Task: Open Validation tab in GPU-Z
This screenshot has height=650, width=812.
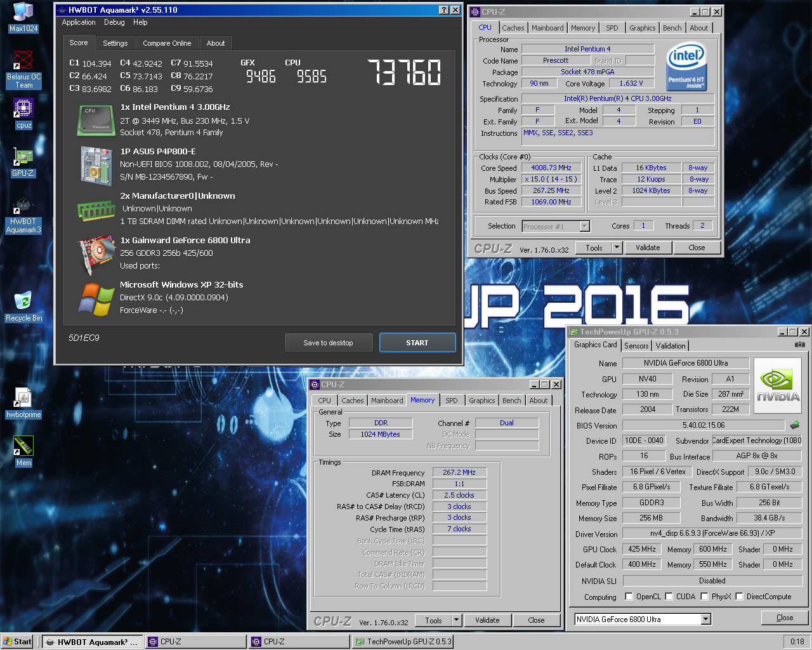Action: point(671,345)
